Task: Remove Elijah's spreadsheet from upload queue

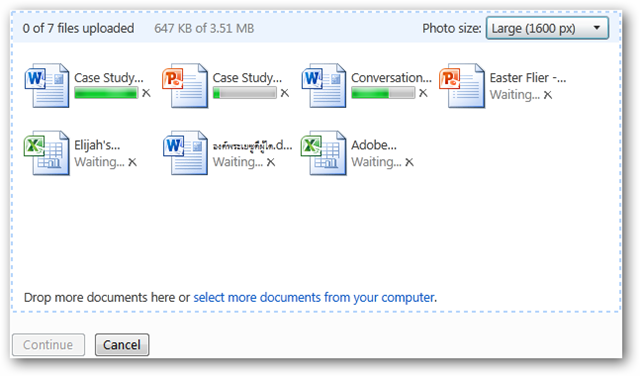Action: (132, 162)
